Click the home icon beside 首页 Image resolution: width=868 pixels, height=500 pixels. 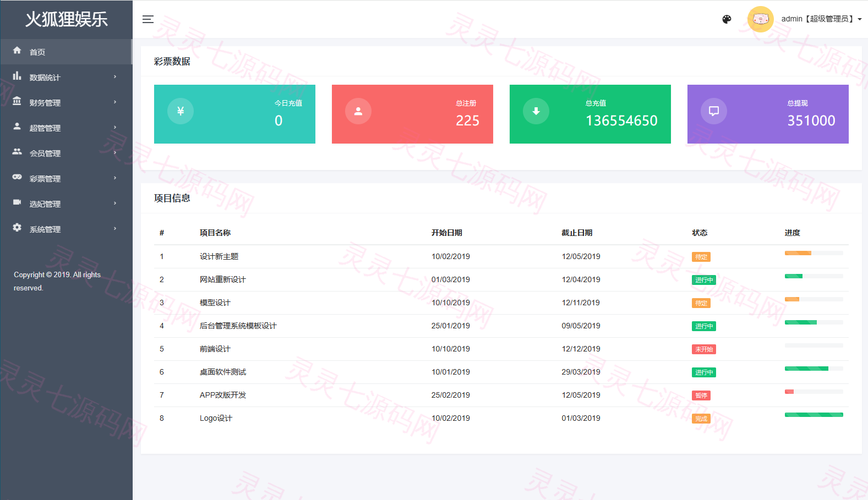coord(17,51)
